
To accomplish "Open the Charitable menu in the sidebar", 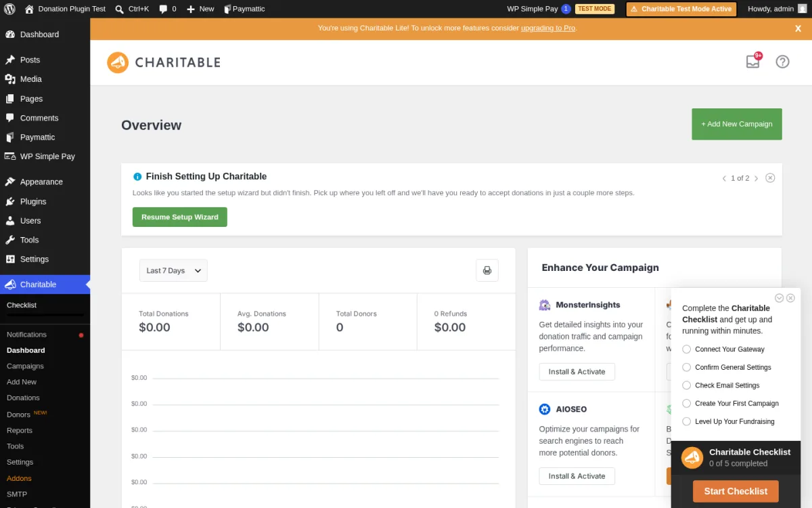I will [45, 284].
